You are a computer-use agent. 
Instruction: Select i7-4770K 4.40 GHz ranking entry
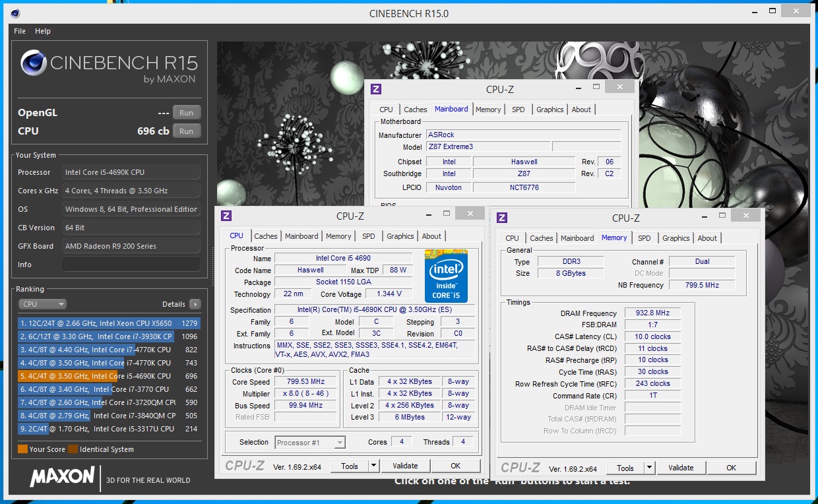click(x=109, y=350)
